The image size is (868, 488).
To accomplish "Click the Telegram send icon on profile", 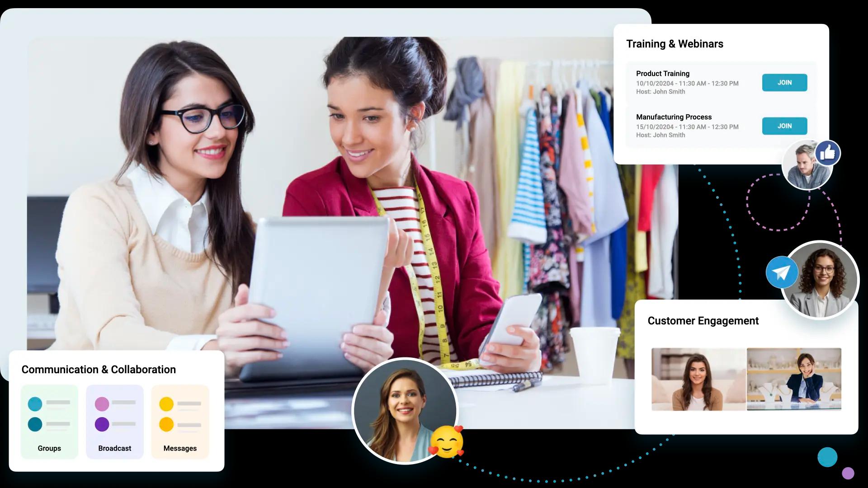I will point(782,273).
